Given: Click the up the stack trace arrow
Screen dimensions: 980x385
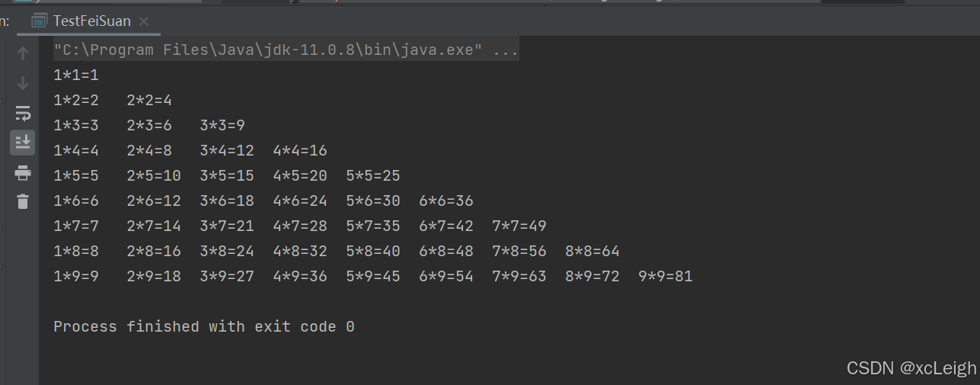Looking at the screenshot, I should pyautogui.click(x=23, y=53).
